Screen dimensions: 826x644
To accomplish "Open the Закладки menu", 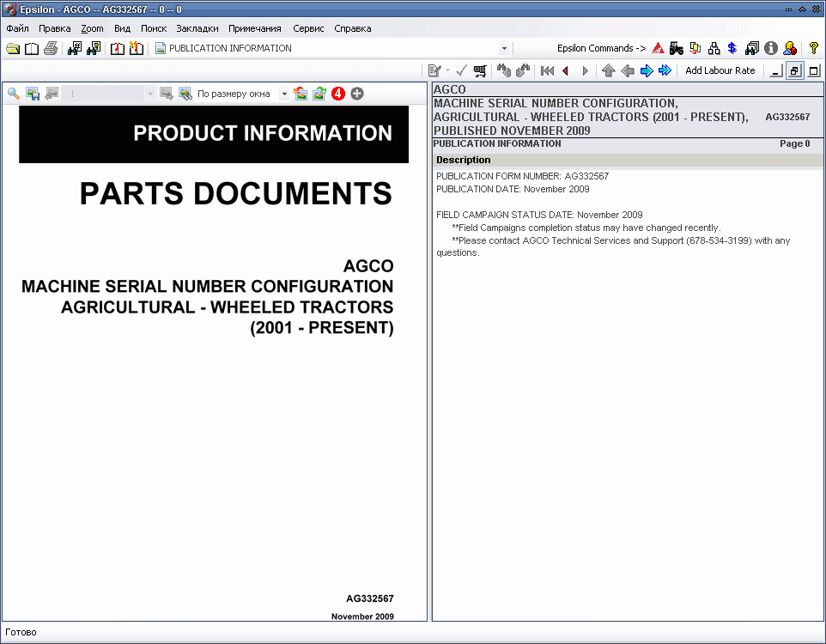I will [197, 28].
